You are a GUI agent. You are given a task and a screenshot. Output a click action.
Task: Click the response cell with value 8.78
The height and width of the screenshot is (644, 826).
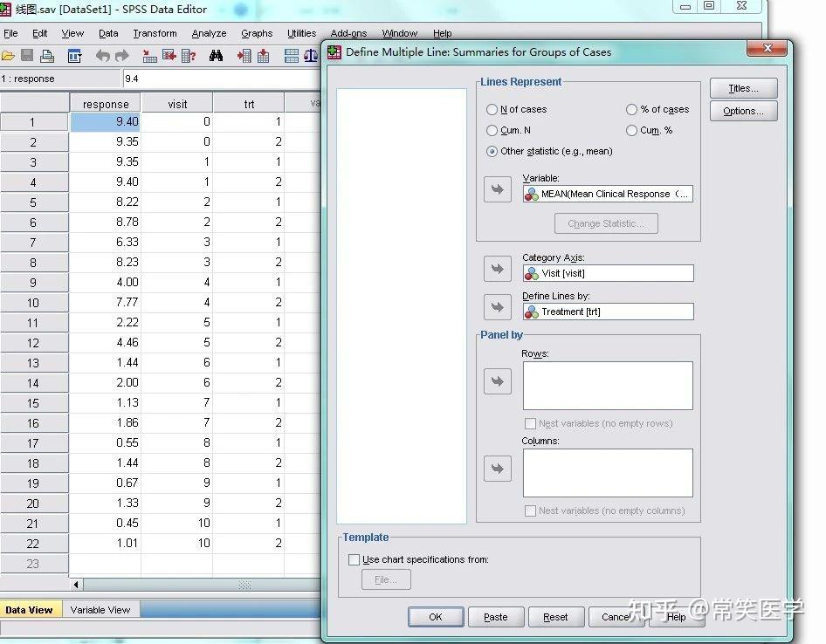click(x=106, y=222)
